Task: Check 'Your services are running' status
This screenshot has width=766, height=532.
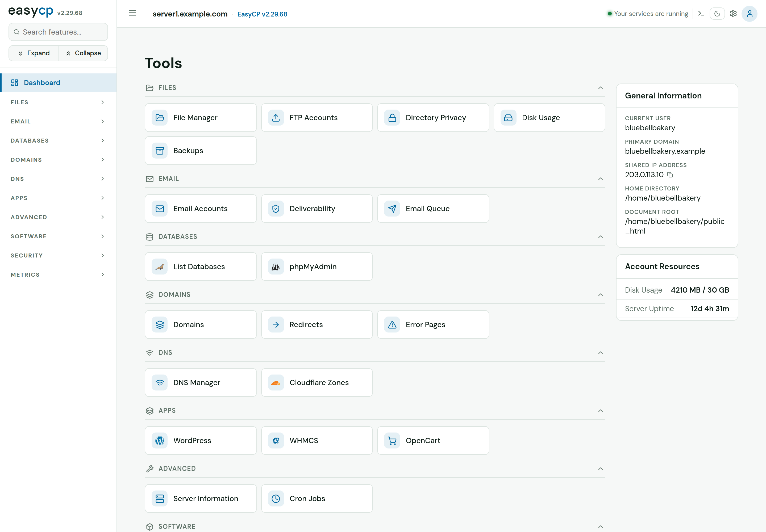Action: (x=647, y=14)
